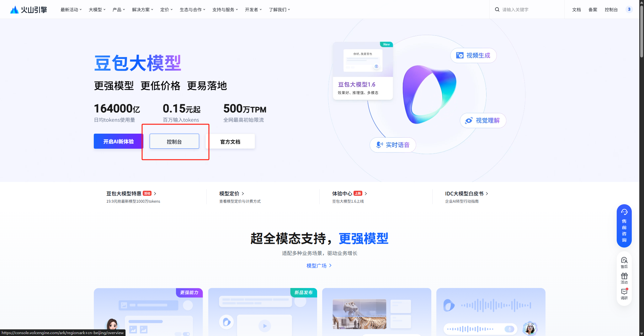Click the 视频生成 video icon

point(460,56)
